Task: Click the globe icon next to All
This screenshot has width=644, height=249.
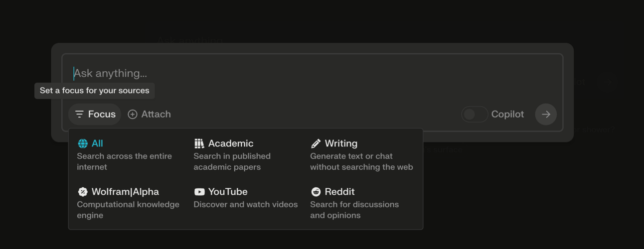Action: (x=83, y=143)
